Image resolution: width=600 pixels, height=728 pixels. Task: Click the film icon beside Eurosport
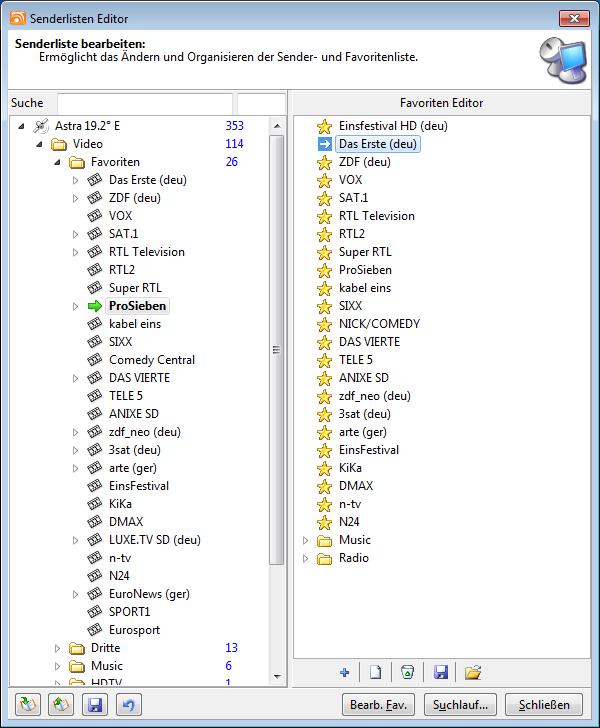[x=94, y=630]
